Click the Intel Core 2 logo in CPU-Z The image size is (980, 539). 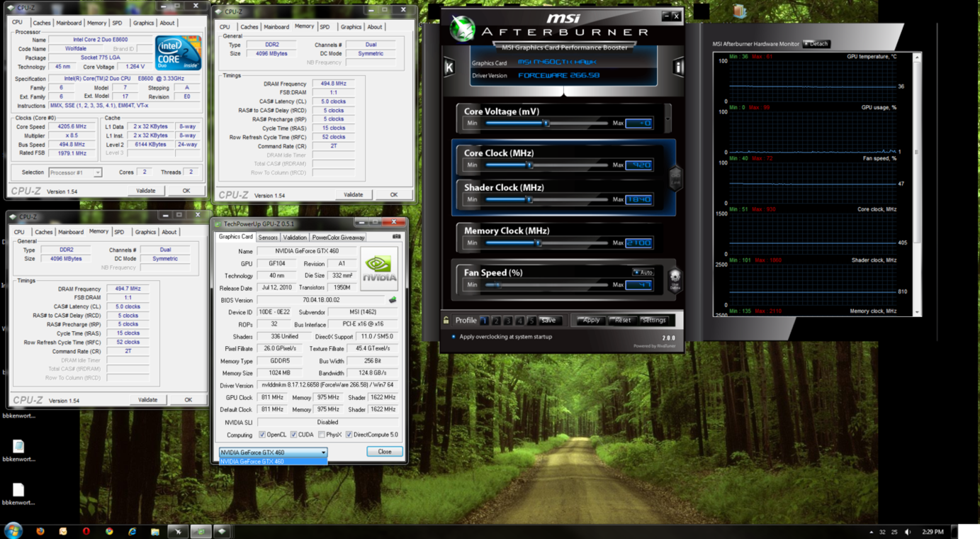tap(178, 52)
